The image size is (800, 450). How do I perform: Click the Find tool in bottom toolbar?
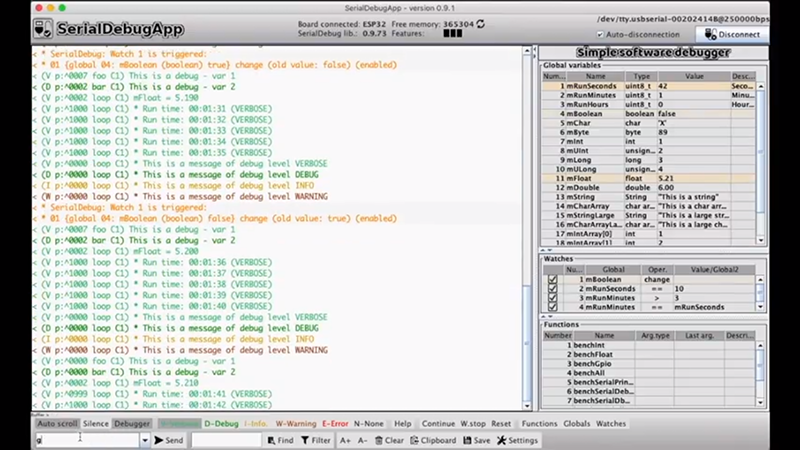coord(279,440)
